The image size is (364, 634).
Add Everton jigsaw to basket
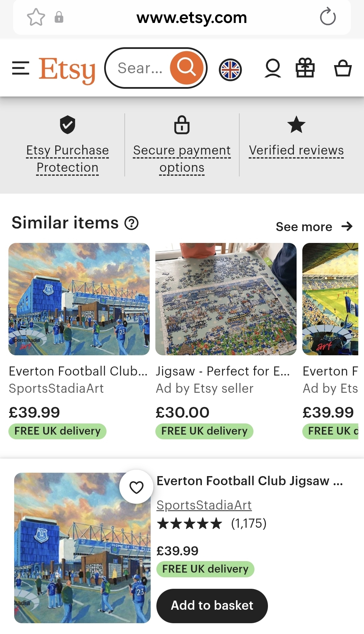tap(212, 606)
